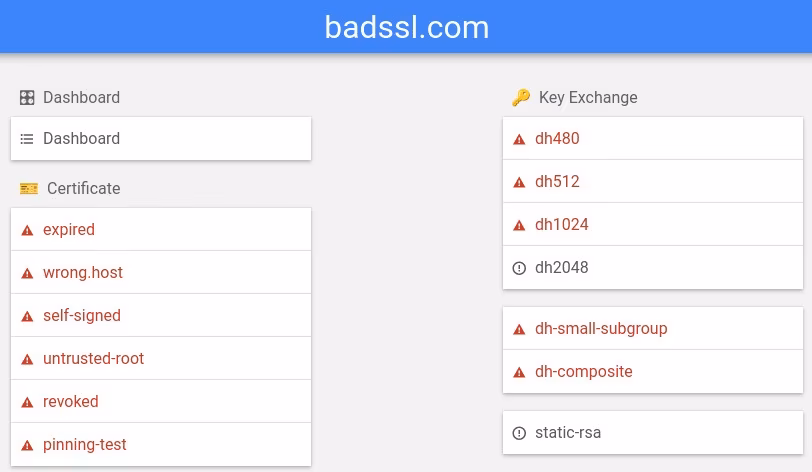Click the list icon beside the Dashboard link
Screen dimensions: 812x472
point(27,139)
